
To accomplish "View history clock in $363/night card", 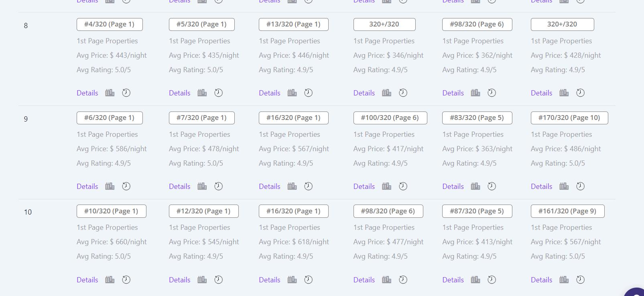I will [x=492, y=186].
